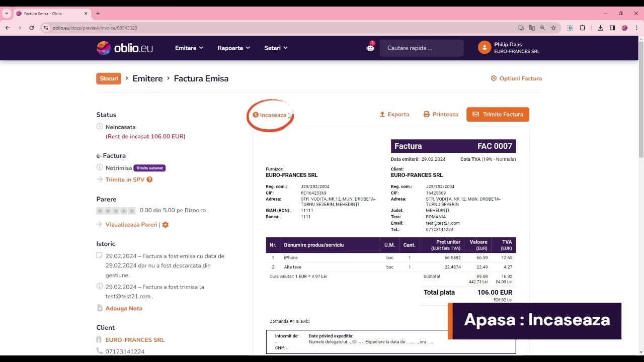This screenshot has width=644, height=362.
Task: Click the help icon next to Trimite in SPV
Action: pyautogui.click(x=149, y=179)
